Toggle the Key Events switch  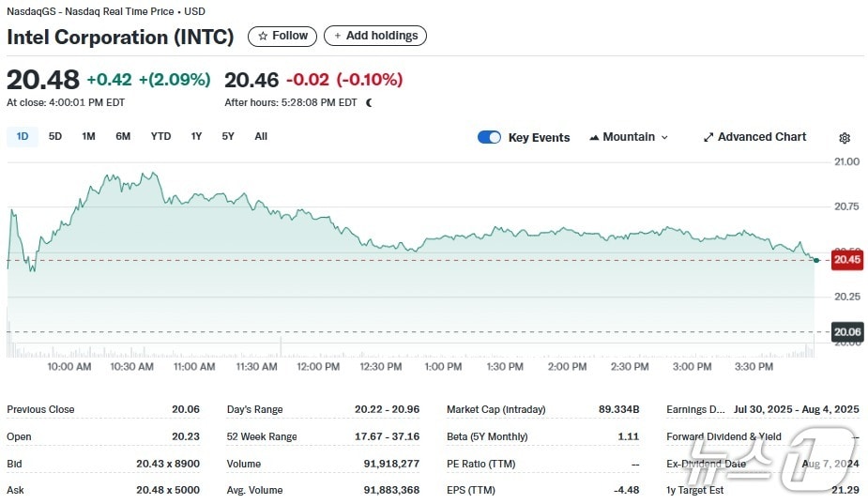[x=489, y=137]
